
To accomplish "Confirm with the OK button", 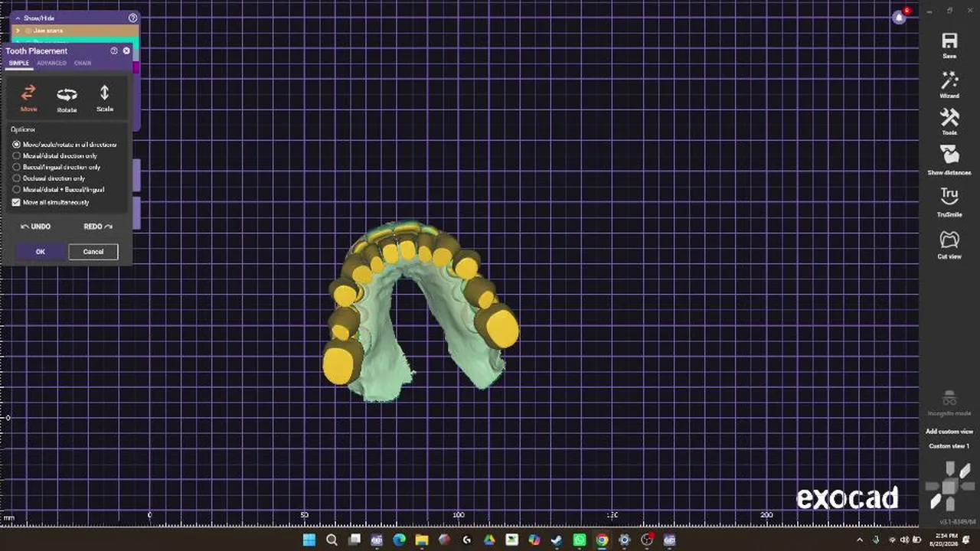I will coord(41,252).
